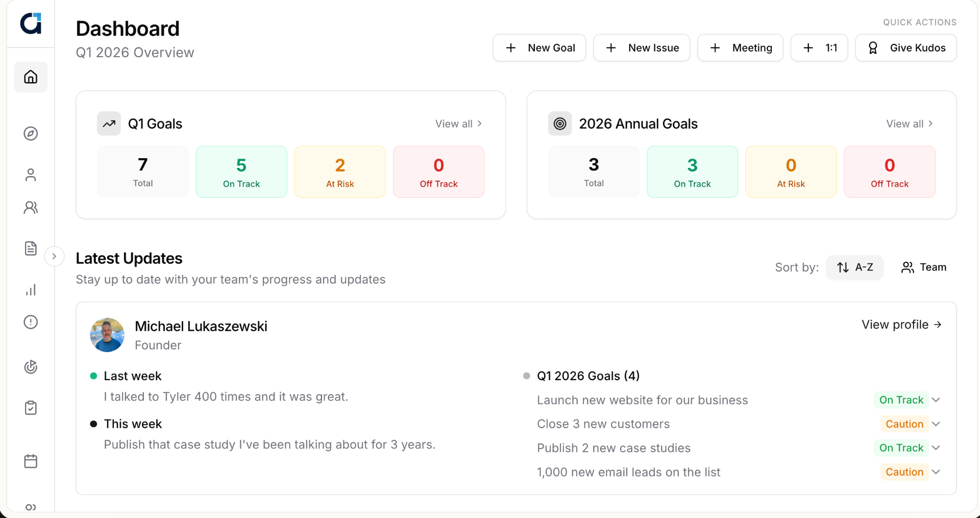980x518 pixels.
Task: Select the analytics bar chart icon
Action: point(31,290)
